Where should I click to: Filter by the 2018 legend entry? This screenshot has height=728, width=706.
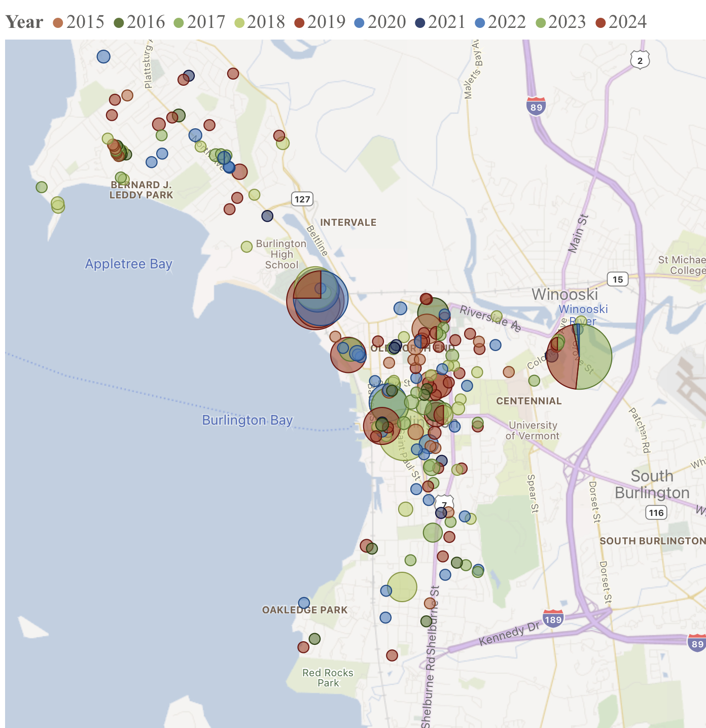point(266,22)
